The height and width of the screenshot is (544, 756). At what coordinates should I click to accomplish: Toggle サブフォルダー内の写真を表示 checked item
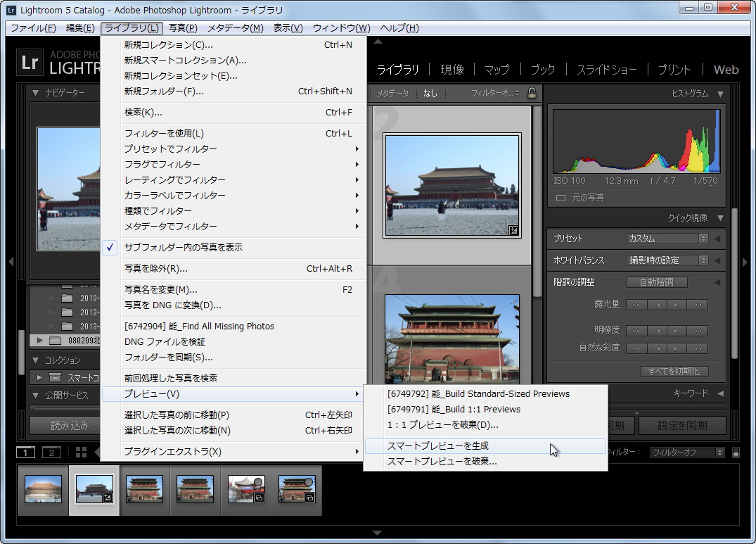pos(233,248)
